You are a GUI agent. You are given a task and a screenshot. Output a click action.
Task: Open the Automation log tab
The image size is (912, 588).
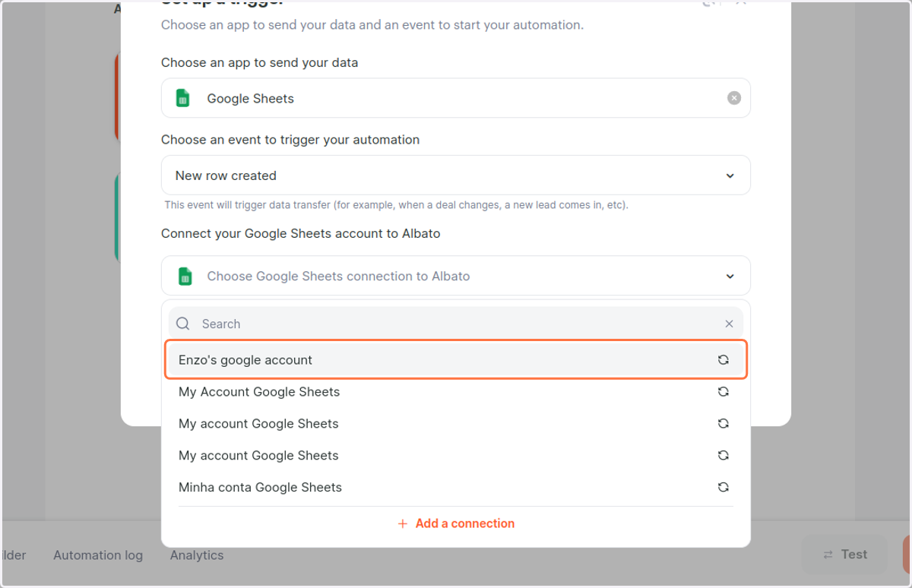(x=98, y=555)
